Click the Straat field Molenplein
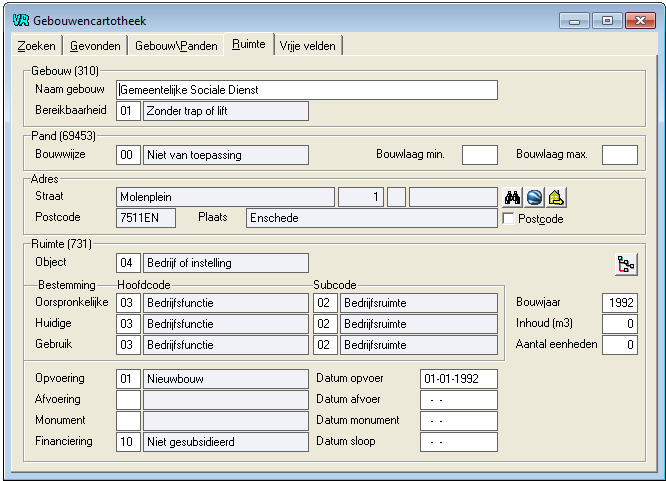This screenshot has height=481, width=666. click(x=225, y=197)
